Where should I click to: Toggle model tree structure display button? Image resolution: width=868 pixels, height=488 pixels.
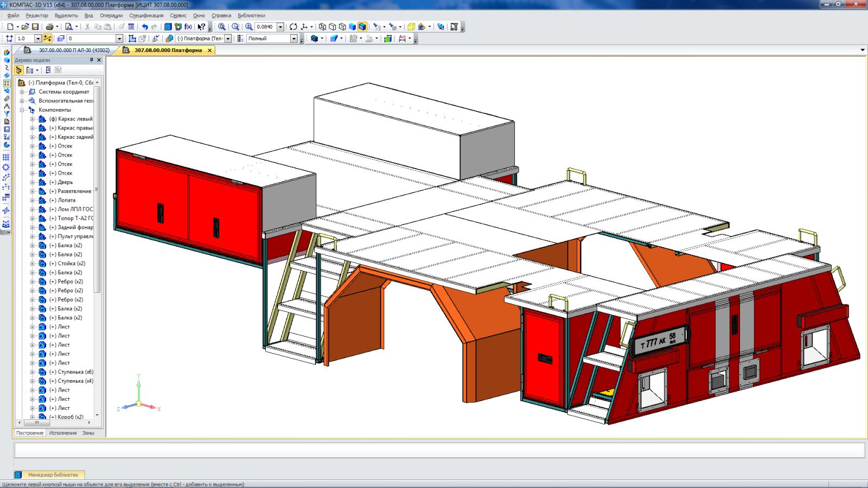point(19,70)
